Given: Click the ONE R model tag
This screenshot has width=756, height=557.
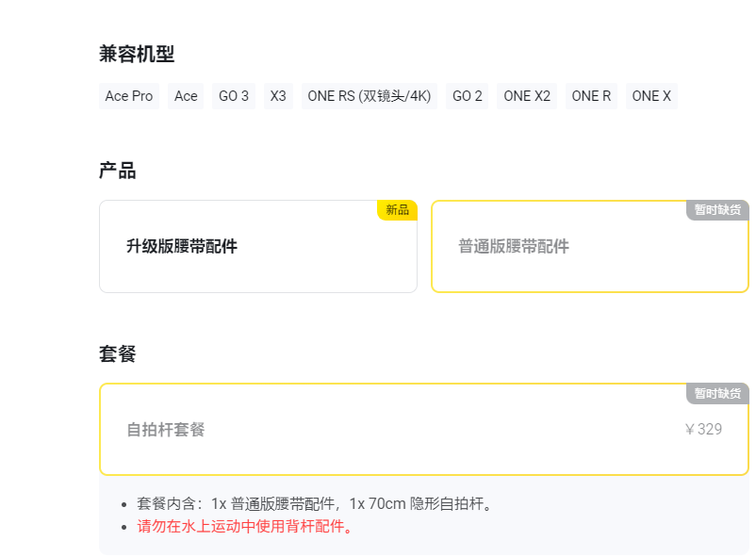Looking at the screenshot, I should coord(591,96).
